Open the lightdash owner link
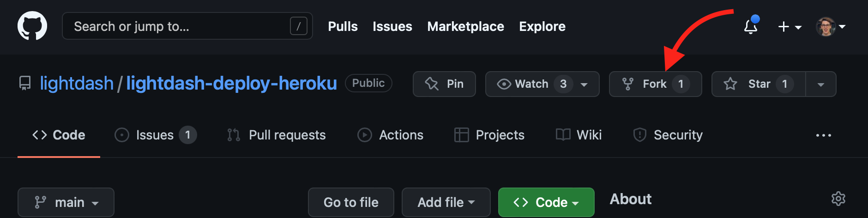The height and width of the screenshot is (218, 868). point(77,84)
